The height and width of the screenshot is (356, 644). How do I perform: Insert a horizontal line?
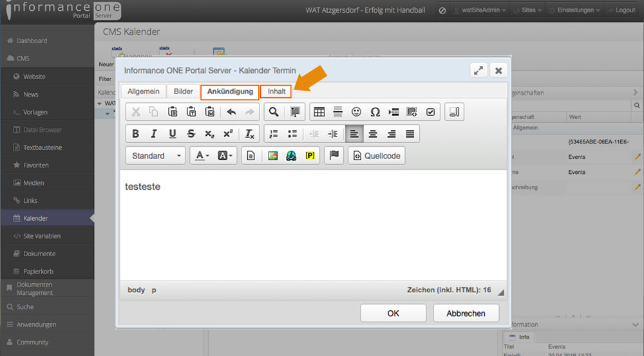(x=337, y=111)
